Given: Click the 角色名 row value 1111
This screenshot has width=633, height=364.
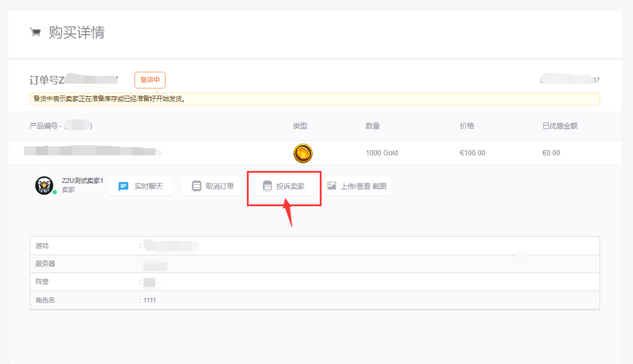Looking at the screenshot, I should tap(149, 300).
